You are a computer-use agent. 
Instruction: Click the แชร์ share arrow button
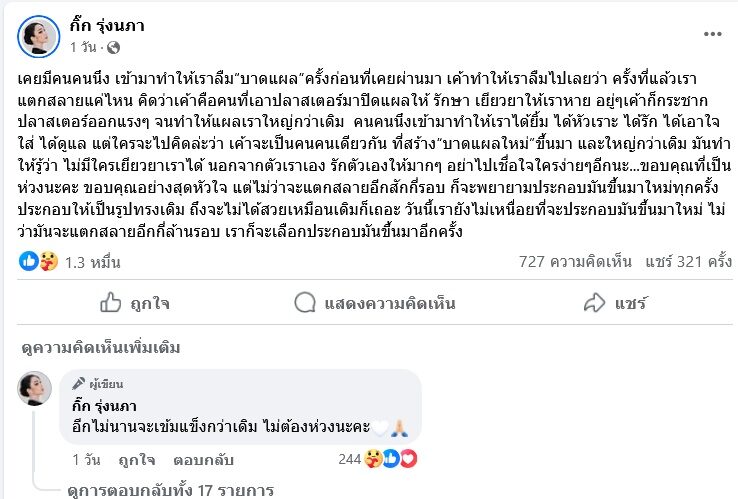pos(615,302)
